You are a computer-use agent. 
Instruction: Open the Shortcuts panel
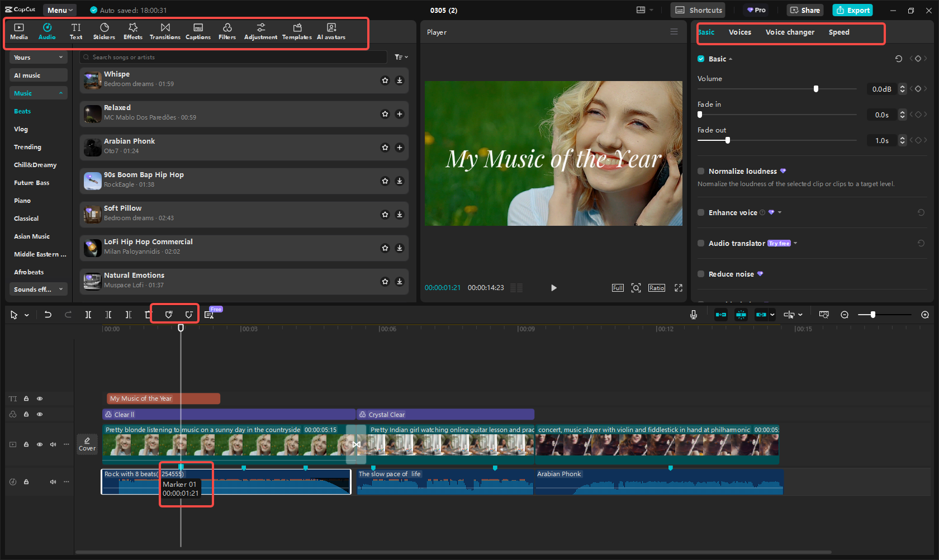[698, 10]
